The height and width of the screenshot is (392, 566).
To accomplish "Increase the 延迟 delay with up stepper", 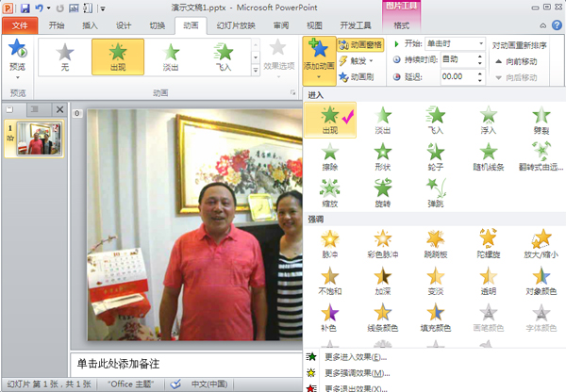I will pyautogui.click(x=480, y=73).
